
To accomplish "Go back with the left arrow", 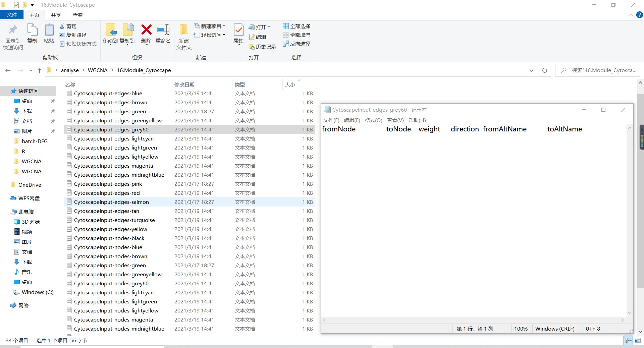I will (x=8, y=70).
